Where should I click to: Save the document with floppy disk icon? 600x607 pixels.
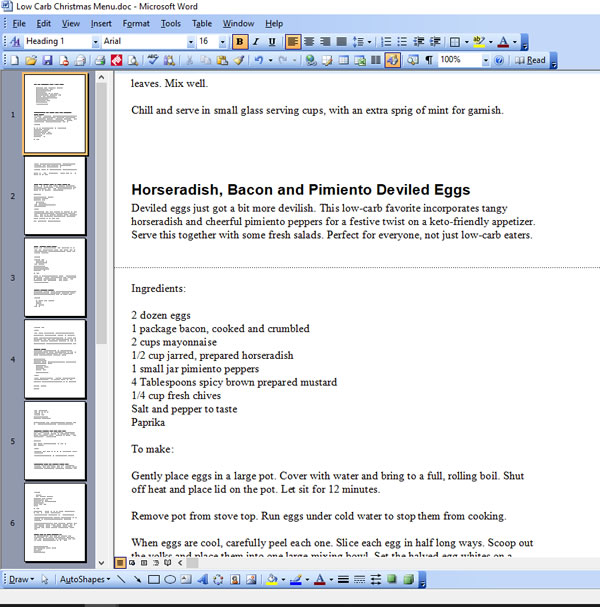point(47,60)
